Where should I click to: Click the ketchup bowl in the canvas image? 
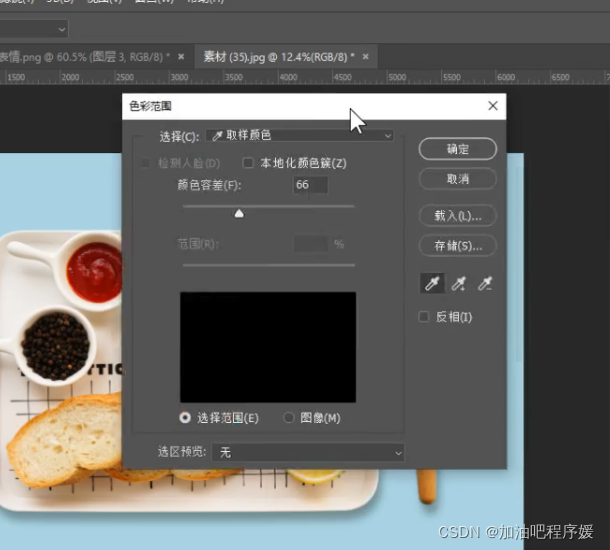pyautogui.click(x=93, y=271)
